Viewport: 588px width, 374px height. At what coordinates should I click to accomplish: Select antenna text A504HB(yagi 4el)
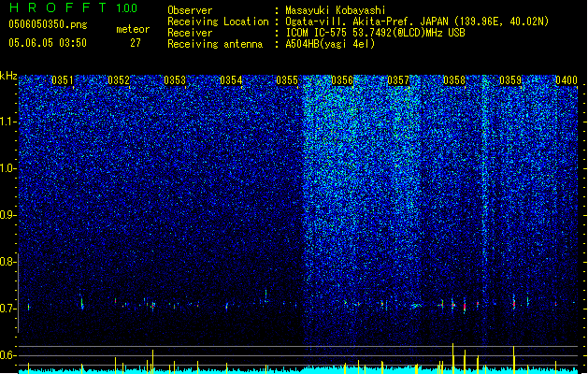pos(330,44)
